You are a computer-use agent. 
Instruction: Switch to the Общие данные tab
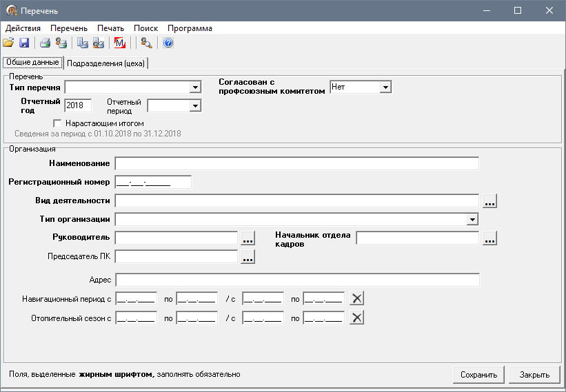(x=32, y=62)
